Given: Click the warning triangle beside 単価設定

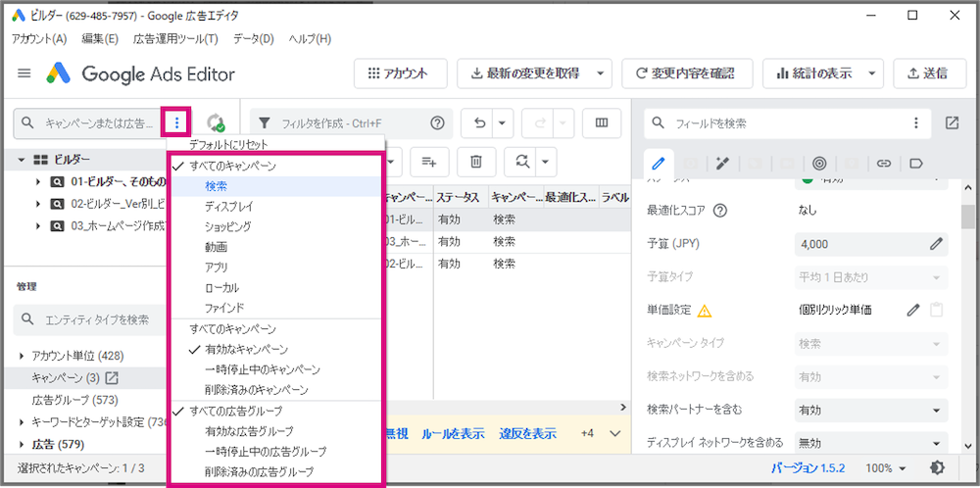Looking at the screenshot, I should 705,310.
